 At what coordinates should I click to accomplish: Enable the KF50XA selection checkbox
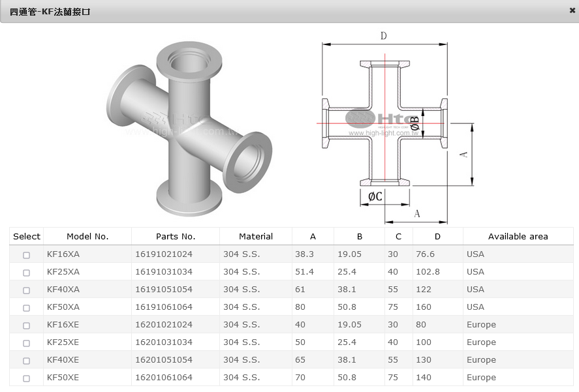[27, 308]
